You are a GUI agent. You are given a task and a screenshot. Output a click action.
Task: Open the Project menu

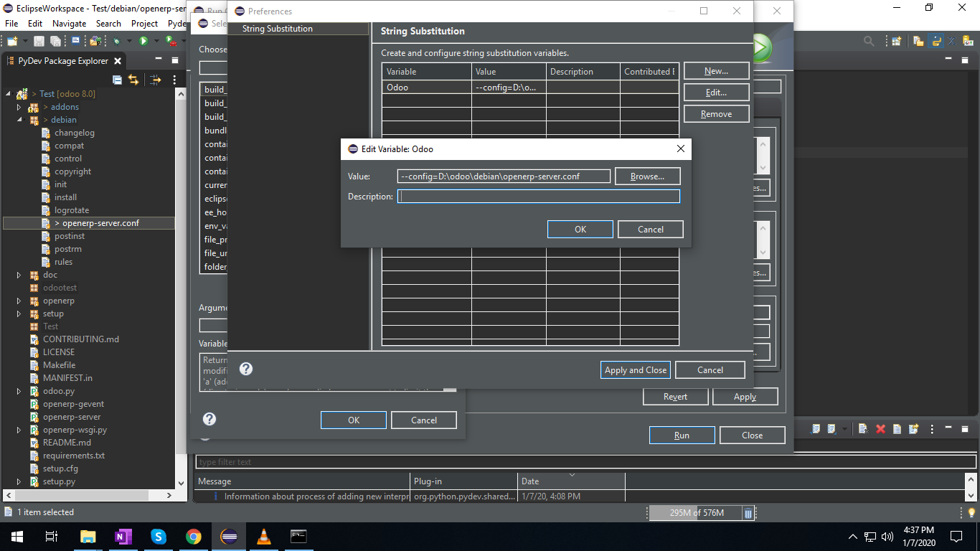(x=144, y=23)
